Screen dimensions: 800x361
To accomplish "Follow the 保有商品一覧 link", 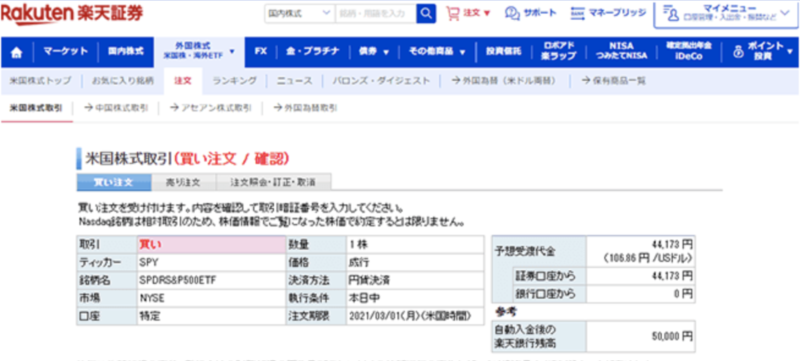I will tap(614, 81).
